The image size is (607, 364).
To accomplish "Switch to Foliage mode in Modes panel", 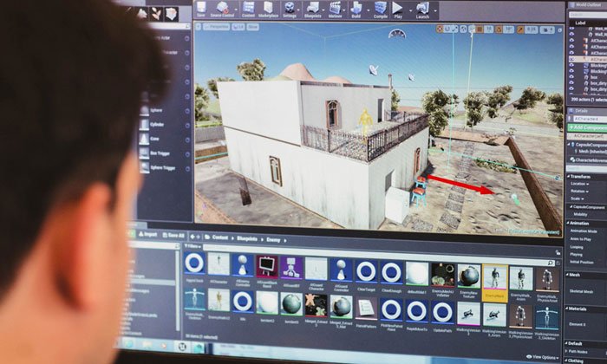I will point(156,14).
